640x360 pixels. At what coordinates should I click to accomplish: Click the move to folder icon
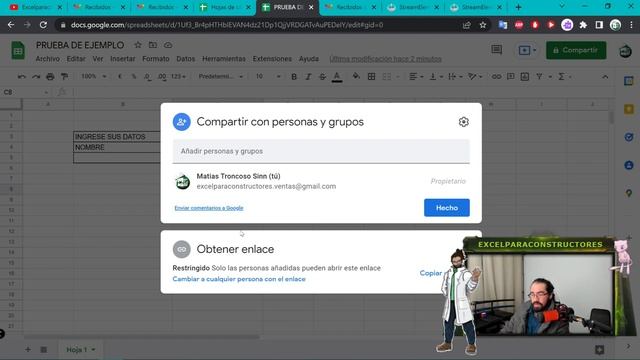coord(153,45)
